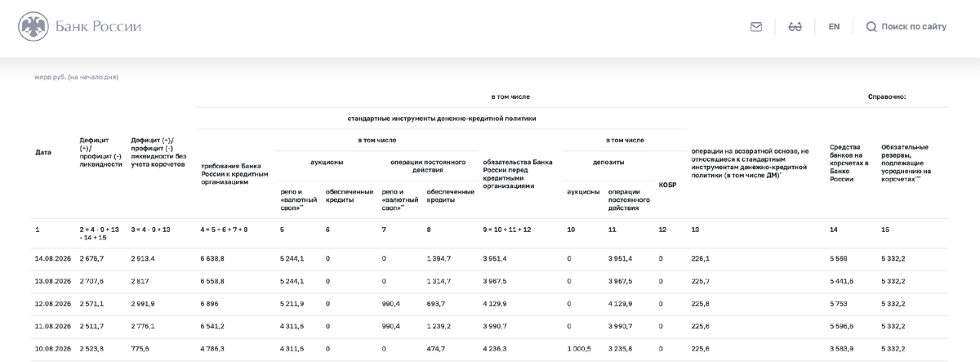980x362 pixels.
Task: Select the value 2 913,4
Action: pos(143,258)
